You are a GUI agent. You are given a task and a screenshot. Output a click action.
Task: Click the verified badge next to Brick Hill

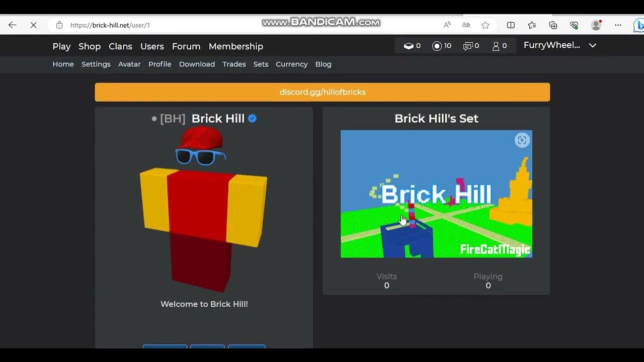(253, 119)
